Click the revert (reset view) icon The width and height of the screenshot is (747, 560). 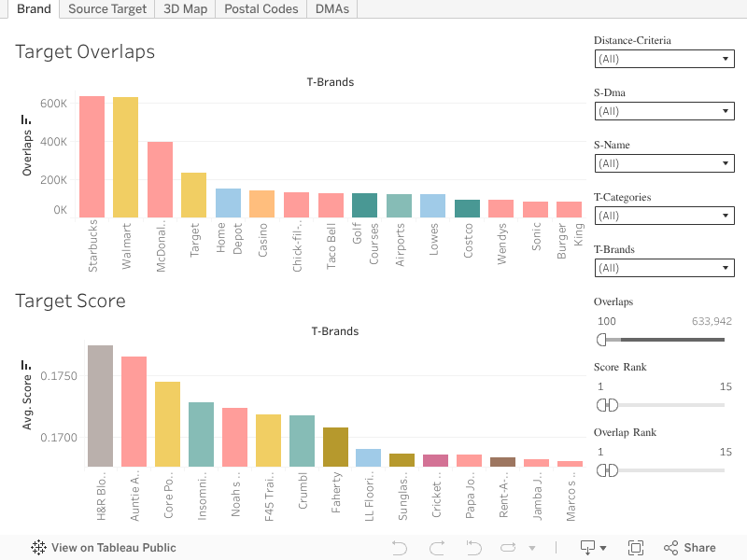pyautogui.click(x=472, y=548)
